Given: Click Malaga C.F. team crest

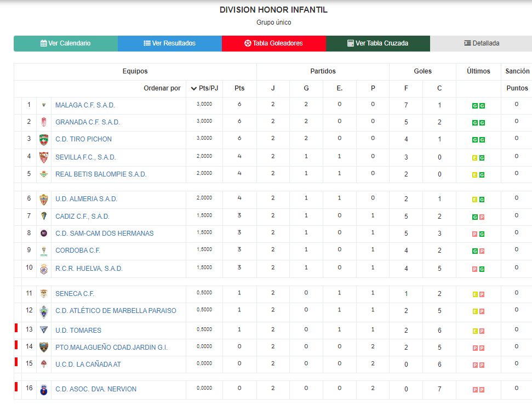Looking at the screenshot, I should [x=44, y=105].
